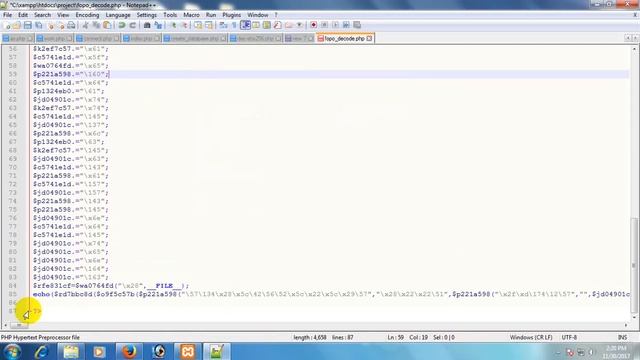Click line 84 starting $rfe831cf=
The width and height of the screenshot is (640, 360).
[111, 286]
